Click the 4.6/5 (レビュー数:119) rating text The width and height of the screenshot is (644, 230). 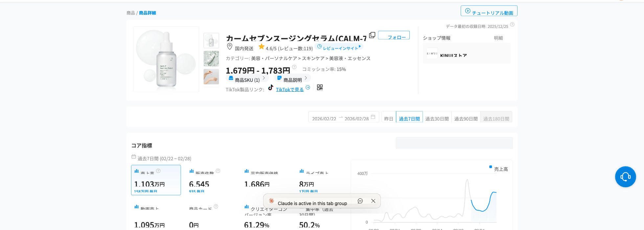[x=289, y=49]
